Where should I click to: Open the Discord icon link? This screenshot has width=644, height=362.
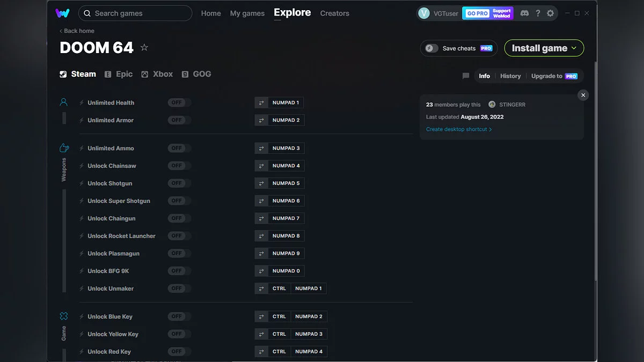click(524, 13)
